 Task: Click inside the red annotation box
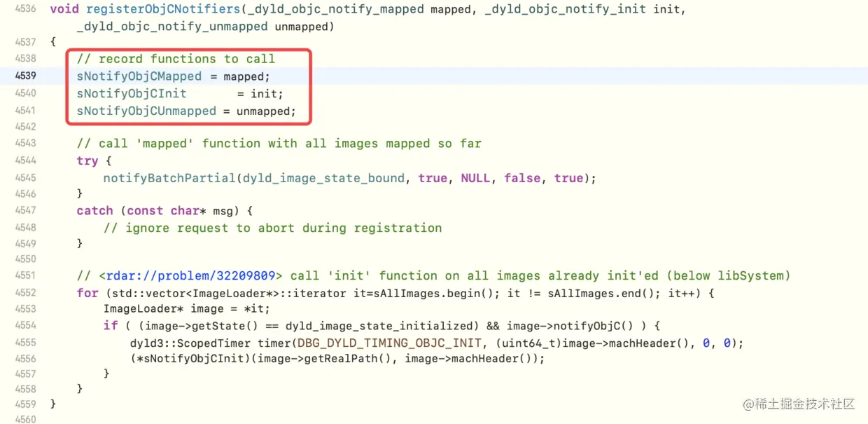[189, 84]
